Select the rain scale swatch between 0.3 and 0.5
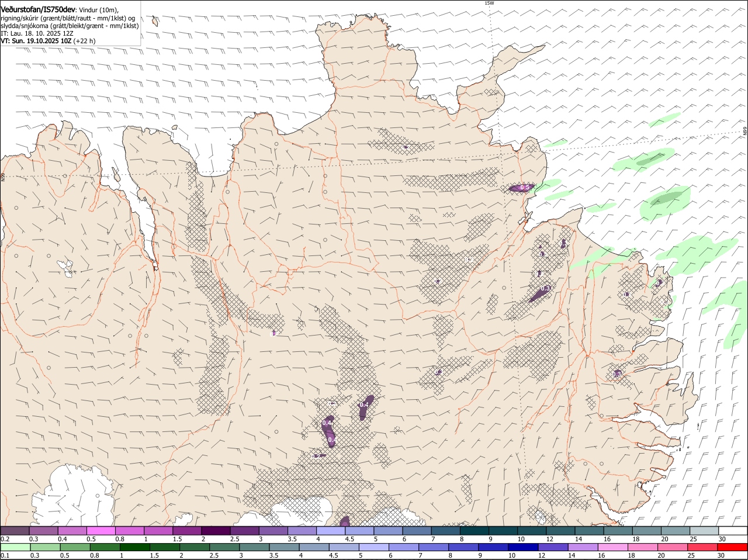This screenshot has width=748, height=560. [46, 547]
